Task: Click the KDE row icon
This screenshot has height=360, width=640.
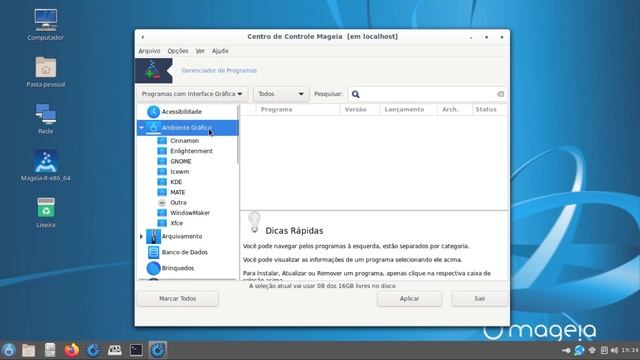Action: pyautogui.click(x=162, y=182)
